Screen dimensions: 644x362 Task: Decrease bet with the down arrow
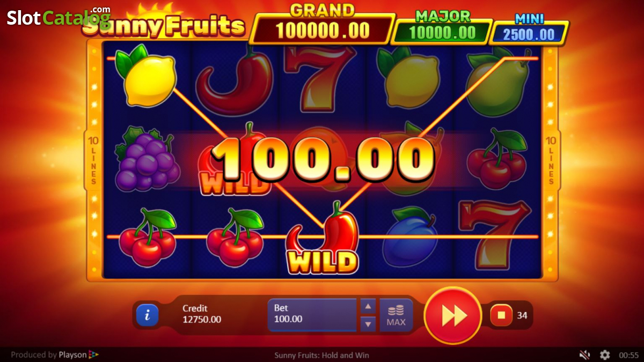[368, 323]
